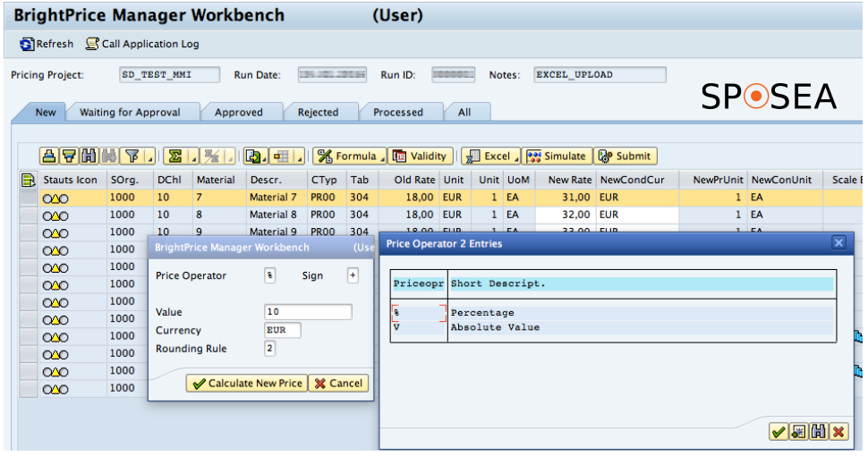Click the Export icon in grid toolbar
The image size is (868, 456).
tap(252, 156)
